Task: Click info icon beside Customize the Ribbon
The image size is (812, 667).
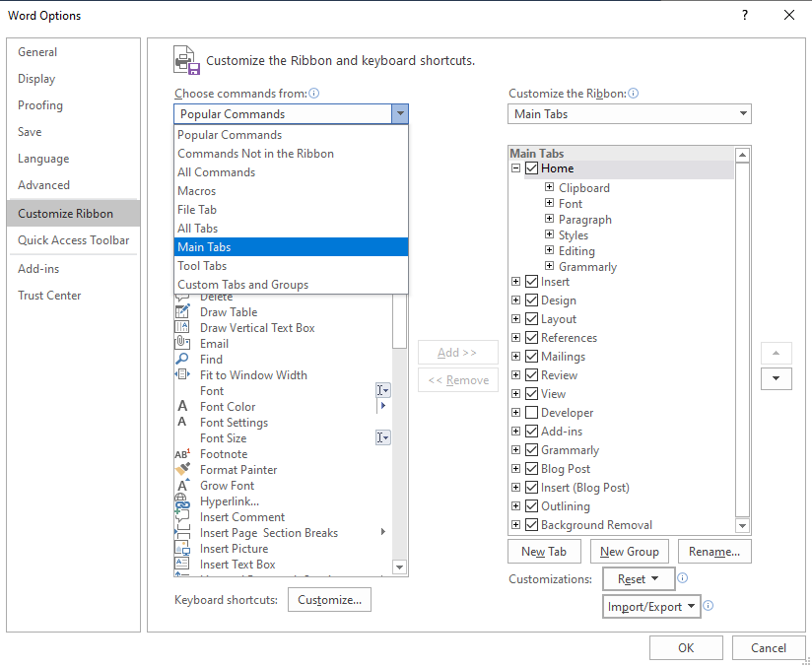Action: coord(633,94)
